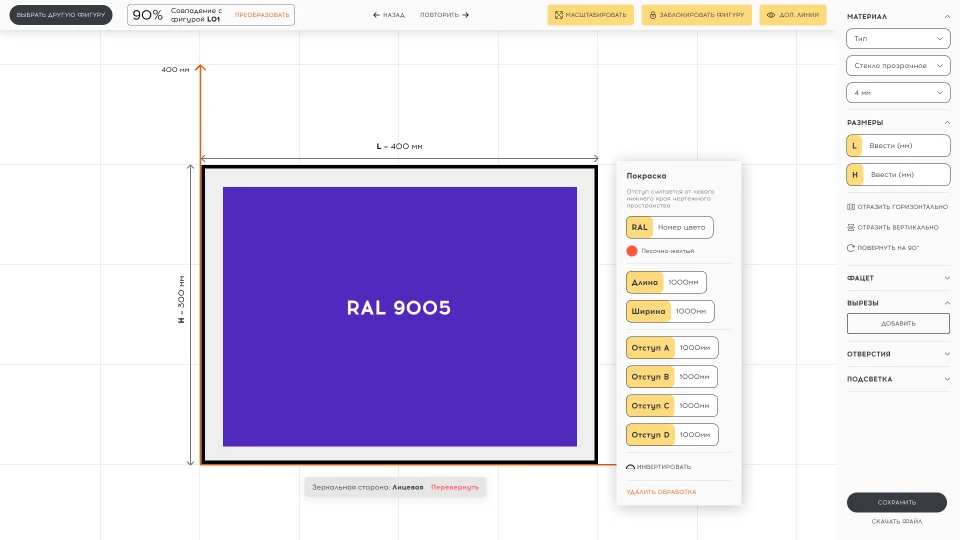Click the СОХРАНИТЬ button
Image resolution: width=960 pixels, height=540 pixels.
[x=897, y=502]
